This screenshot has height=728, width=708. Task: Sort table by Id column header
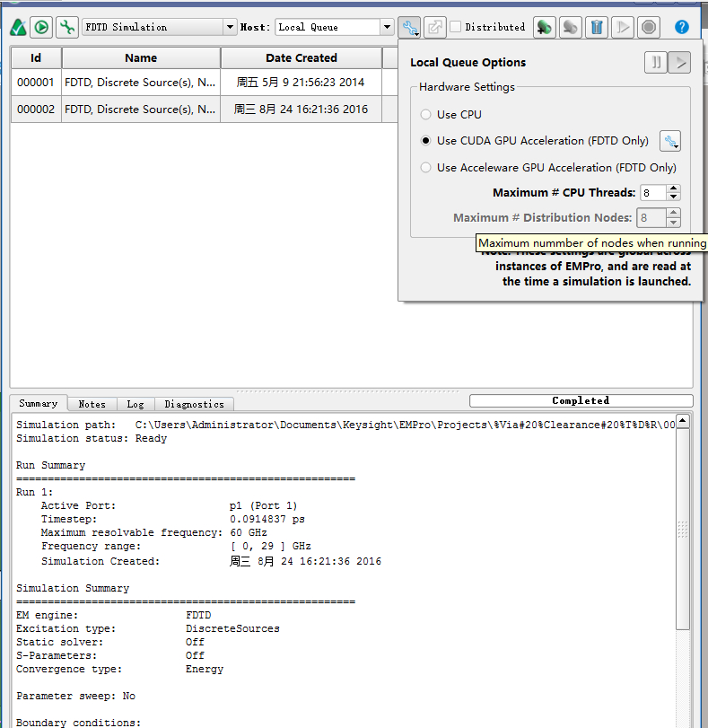pyautogui.click(x=36, y=58)
